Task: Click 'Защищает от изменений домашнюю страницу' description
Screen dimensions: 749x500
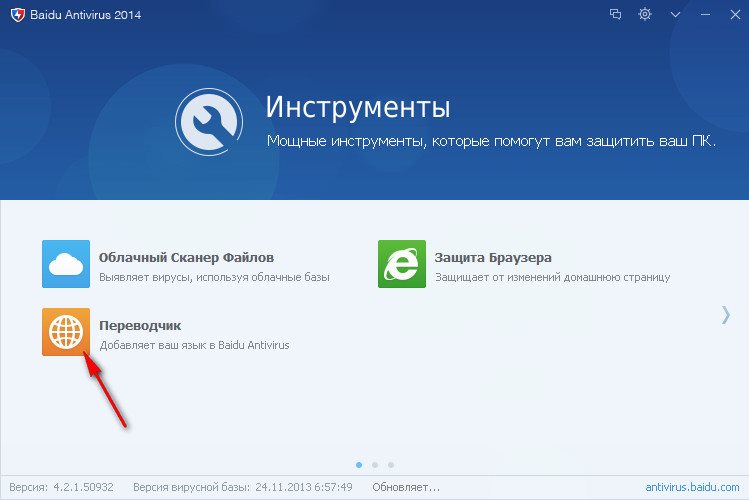Action: (553, 277)
